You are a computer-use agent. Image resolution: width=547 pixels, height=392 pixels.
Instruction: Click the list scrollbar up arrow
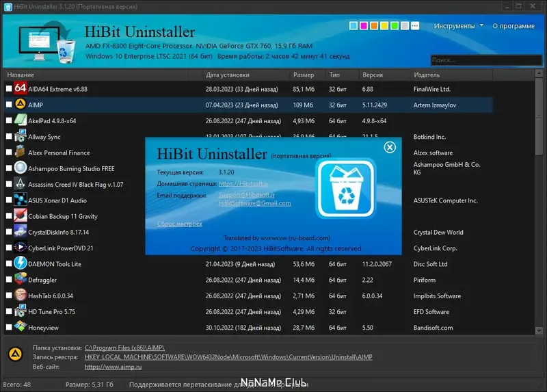(x=539, y=73)
